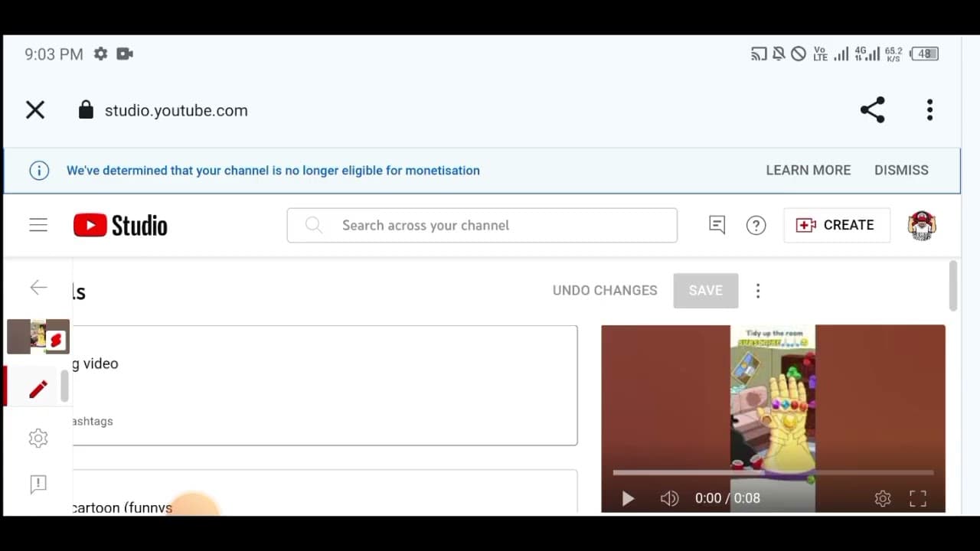This screenshot has width=980, height=551.
Task: Click the info icon in the monetisation banner
Action: click(x=39, y=171)
